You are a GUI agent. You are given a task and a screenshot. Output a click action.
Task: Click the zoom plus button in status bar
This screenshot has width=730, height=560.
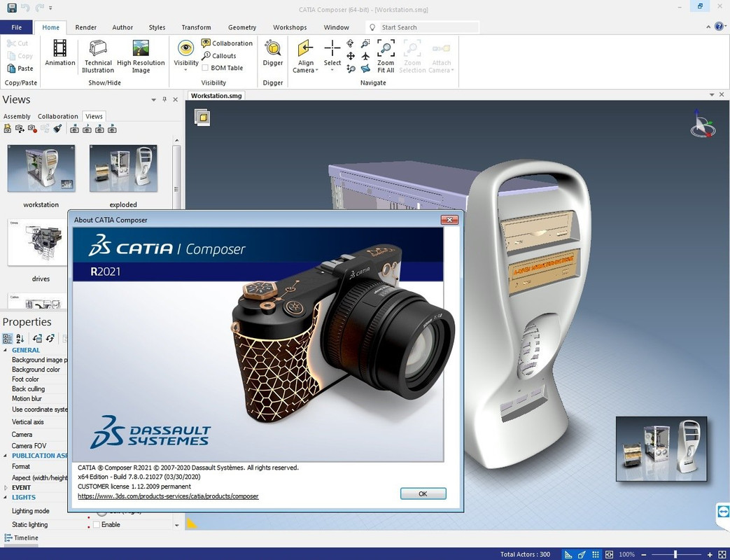(x=710, y=554)
